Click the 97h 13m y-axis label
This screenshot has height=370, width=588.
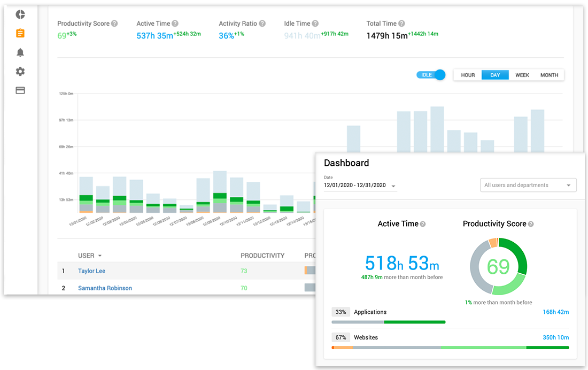pyautogui.click(x=66, y=120)
